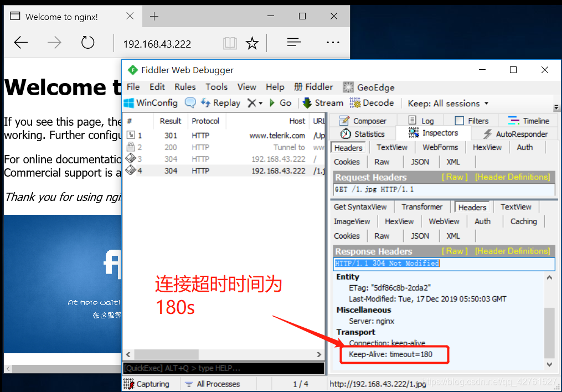
Task: Click response headers scroll up arrow
Action: point(549,277)
